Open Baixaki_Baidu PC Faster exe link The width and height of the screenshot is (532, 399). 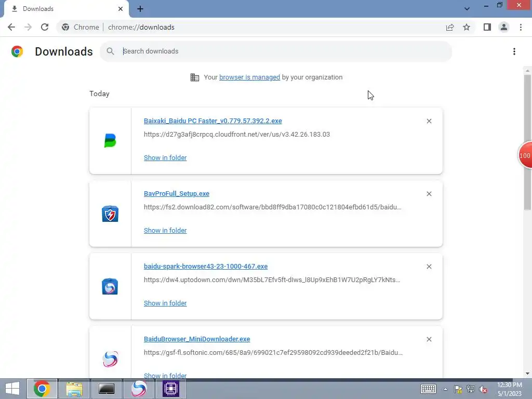[212, 121]
